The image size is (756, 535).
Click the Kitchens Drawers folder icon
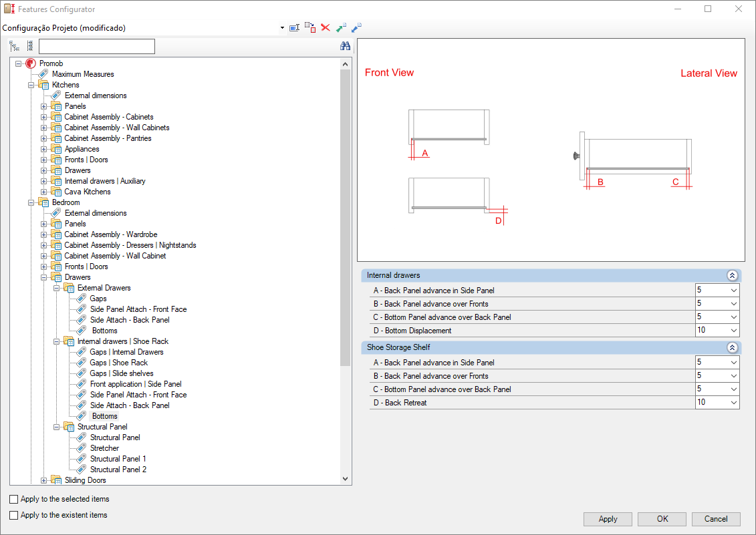[x=56, y=170]
